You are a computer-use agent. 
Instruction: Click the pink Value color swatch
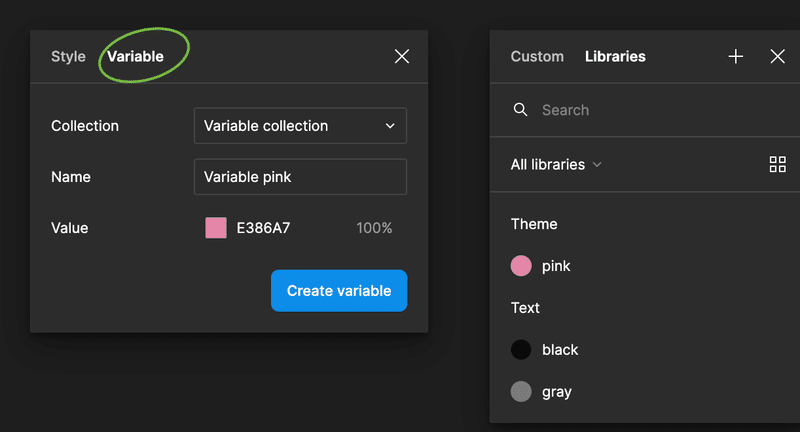click(x=216, y=227)
